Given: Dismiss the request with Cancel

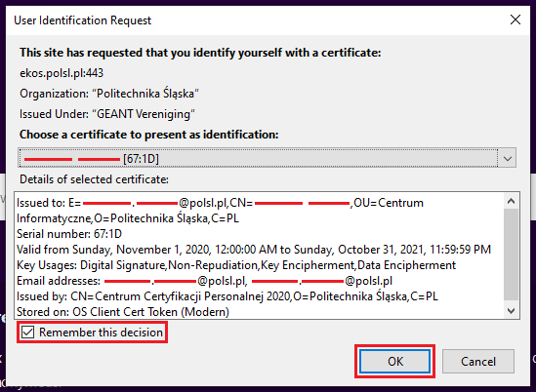Looking at the screenshot, I should coord(477,361).
